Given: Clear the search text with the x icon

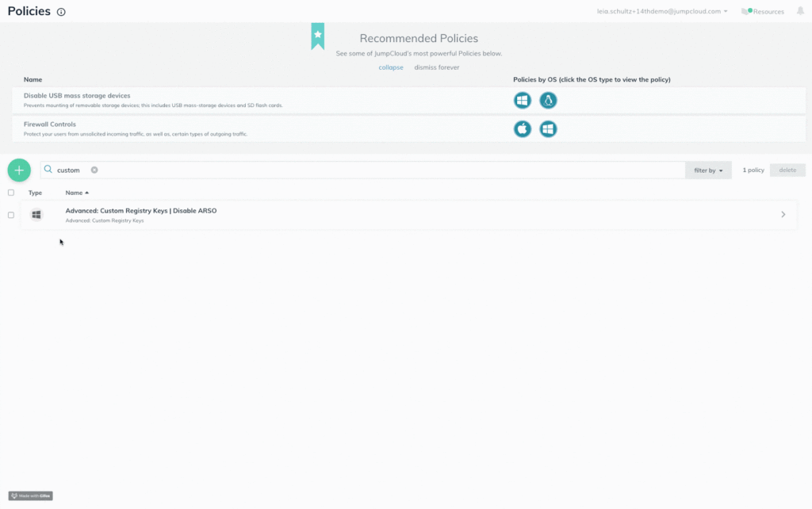Looking at the screenshot, I should pyautogui.click(x=94, y=170).
